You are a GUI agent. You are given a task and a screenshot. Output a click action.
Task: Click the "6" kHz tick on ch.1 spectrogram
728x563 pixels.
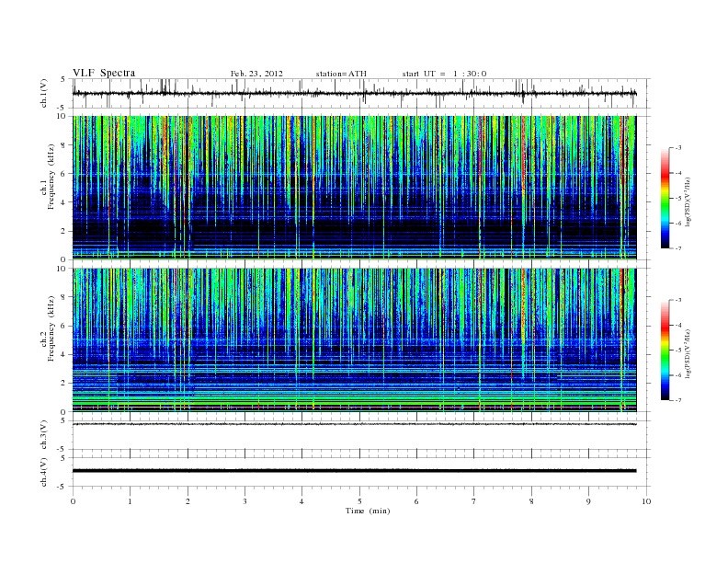pos(63,174)
